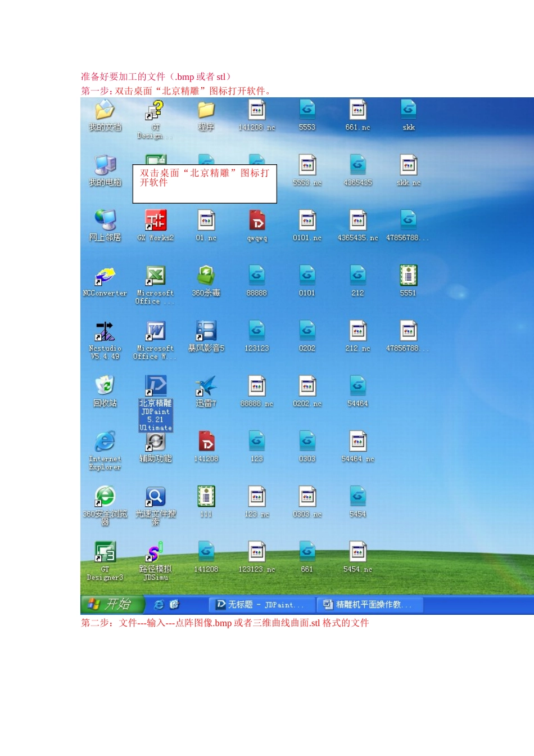Select the 回收站 recycle bin icon
The image size is (534, 756).
click(105, 391)
